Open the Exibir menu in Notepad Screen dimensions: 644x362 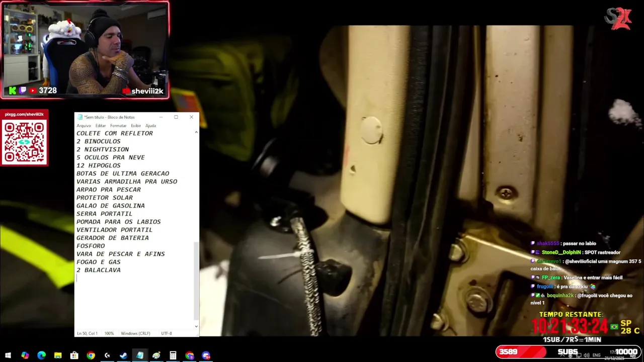pyautogui.click(x=136, y=126)
